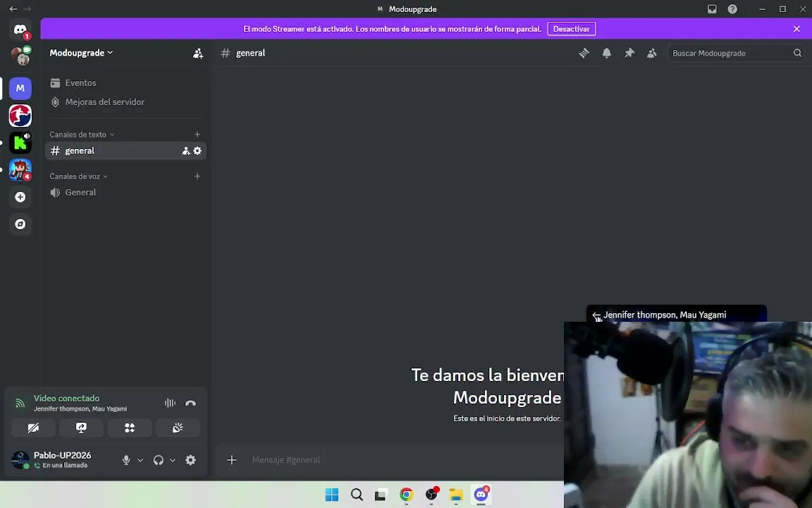Viewport: 812px width, 508px height.
Task: Create channel in Canales de texto
Action: tap(197, 134)
